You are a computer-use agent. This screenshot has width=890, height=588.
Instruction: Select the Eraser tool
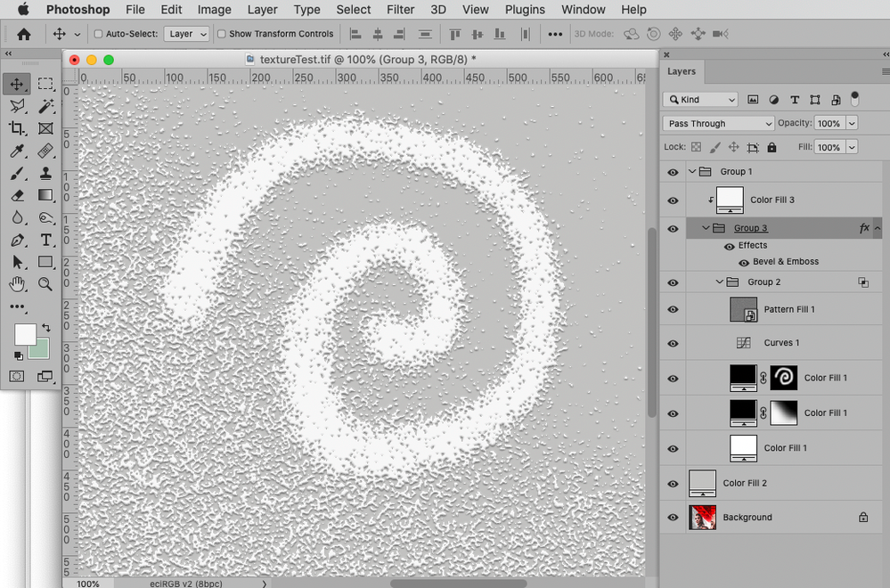17,195
